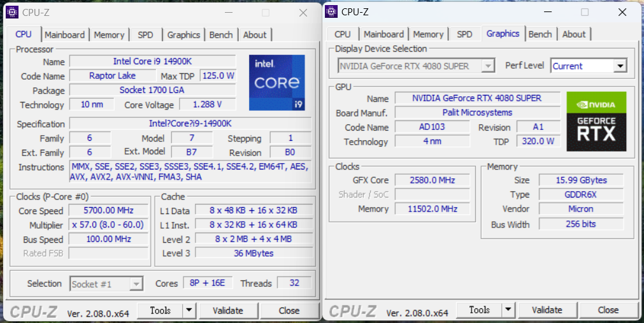The width and height of the screenshot is (644, 323).
Task: Close left CPU-Z window with title bar X
Action: [x=303, y=13]
